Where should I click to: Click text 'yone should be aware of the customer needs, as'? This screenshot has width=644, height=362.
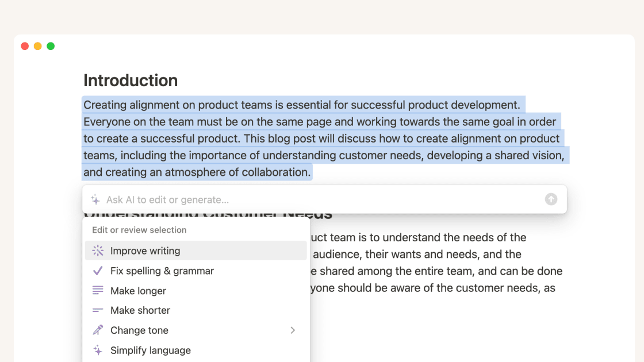[x=433, y=288]
